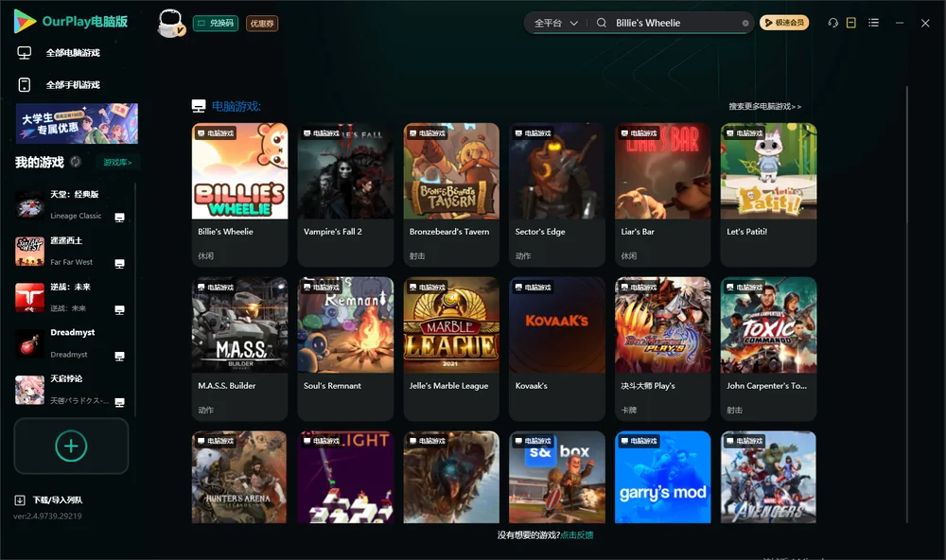Select Dreadmyst in My Games list
The height and width of the screenshot is (560, 946).
70,342
